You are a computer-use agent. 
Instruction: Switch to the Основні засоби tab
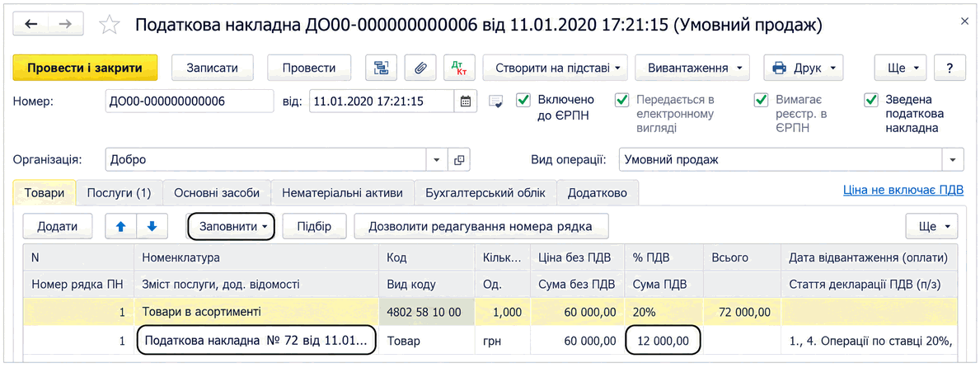(x=217, y=193)
